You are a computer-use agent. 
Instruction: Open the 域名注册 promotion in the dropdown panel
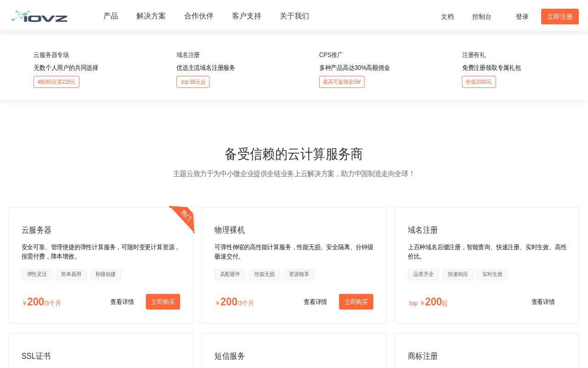pyautogui.click(x=188, y=55)
